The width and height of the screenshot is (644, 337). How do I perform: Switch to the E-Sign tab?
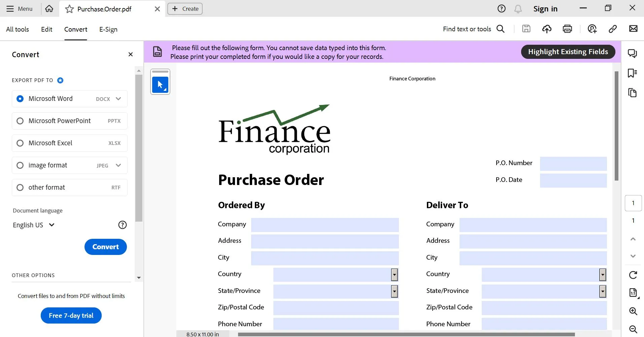point(108,29)
